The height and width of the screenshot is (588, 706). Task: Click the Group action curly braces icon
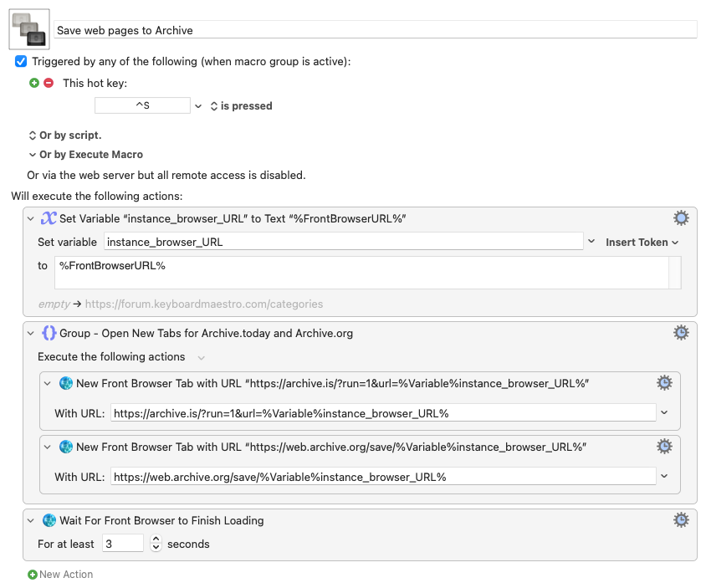[x=49, y=333]
